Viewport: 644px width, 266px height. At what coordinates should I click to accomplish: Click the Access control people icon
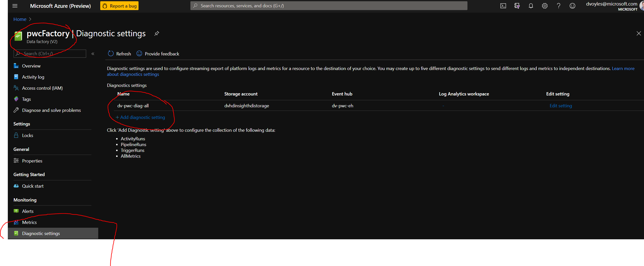click(16, 88)
